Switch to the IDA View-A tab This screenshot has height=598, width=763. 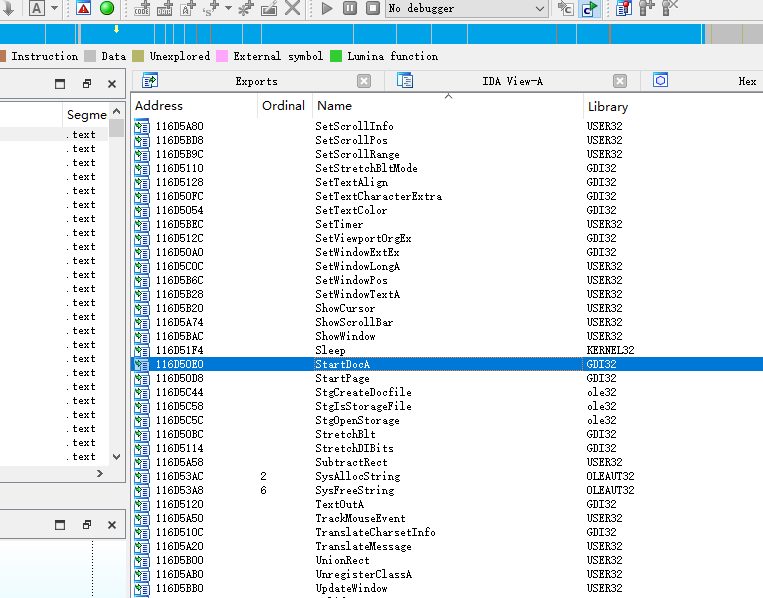[x=512, y=82]
